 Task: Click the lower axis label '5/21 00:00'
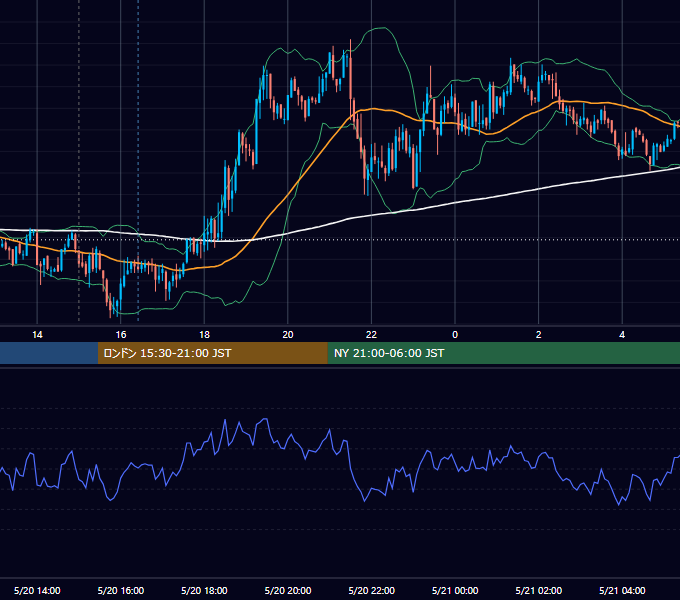point(455,590)
